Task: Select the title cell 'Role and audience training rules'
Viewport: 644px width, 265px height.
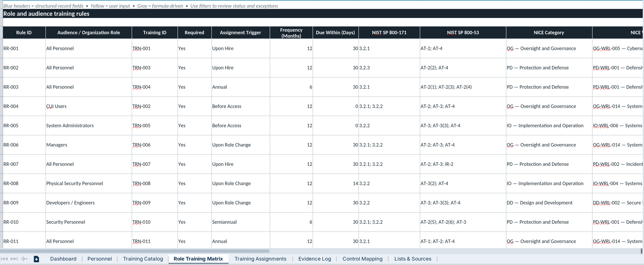Action: [x=323, y=14]
